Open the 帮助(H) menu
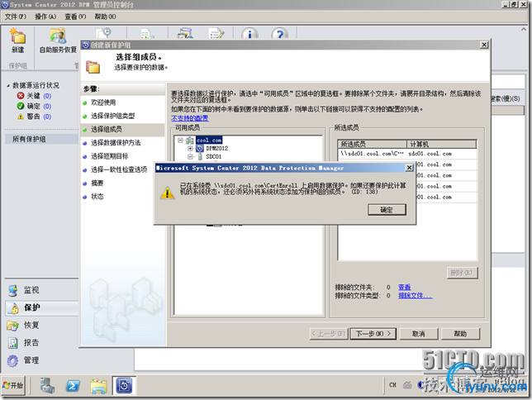 tap(105, 17)
